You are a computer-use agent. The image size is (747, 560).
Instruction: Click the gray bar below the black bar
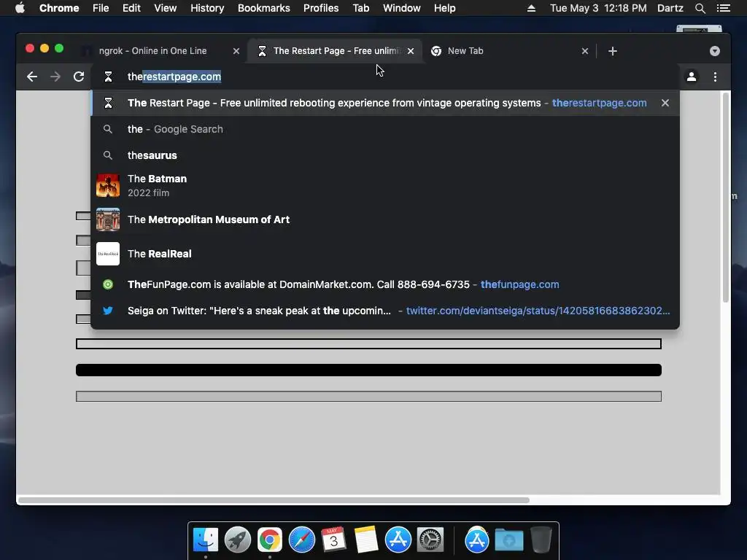pos(368,396)
